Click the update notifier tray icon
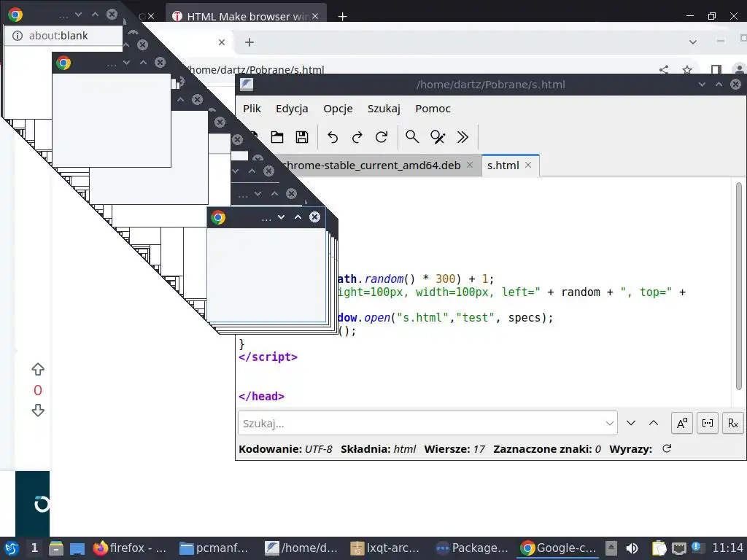The image size is (747, 560). 696,547
